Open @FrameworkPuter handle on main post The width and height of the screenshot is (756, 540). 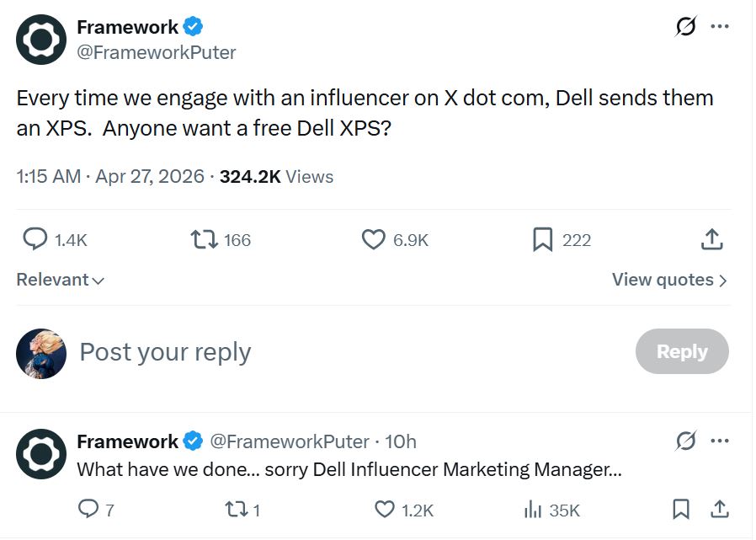(x=157, y=52)
